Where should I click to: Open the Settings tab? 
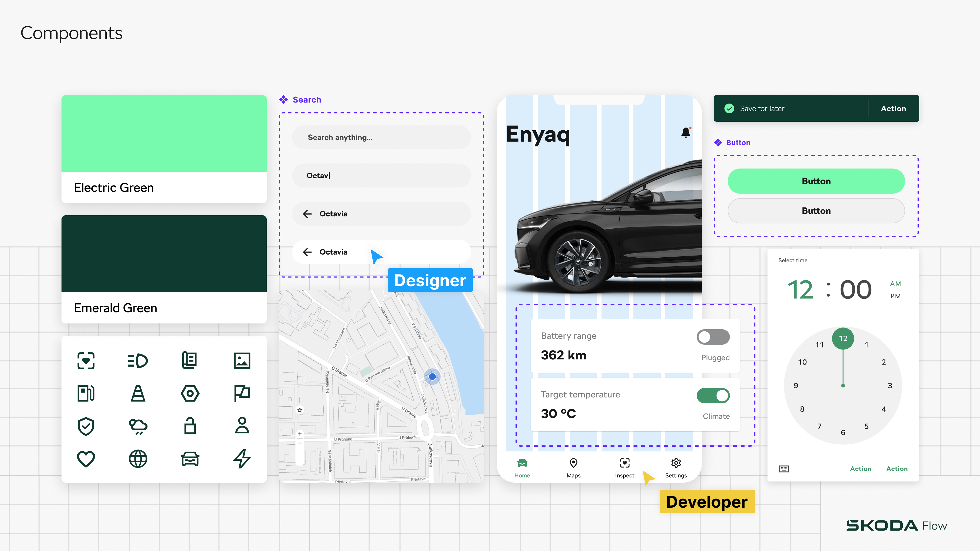(x=676, y=467)
